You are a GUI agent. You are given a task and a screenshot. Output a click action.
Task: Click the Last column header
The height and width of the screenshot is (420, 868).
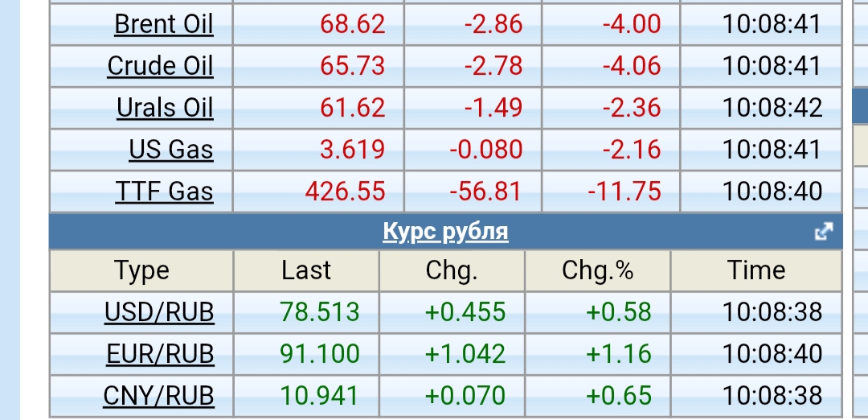[306, 271]
